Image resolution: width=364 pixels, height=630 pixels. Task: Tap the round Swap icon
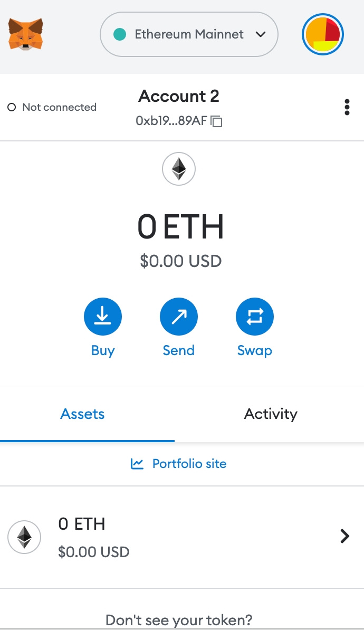(254, 317)
